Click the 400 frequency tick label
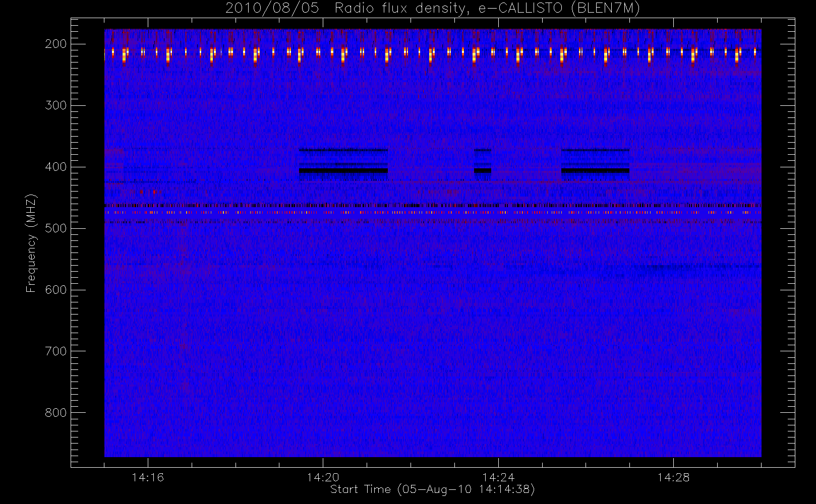 coord(56,167)
